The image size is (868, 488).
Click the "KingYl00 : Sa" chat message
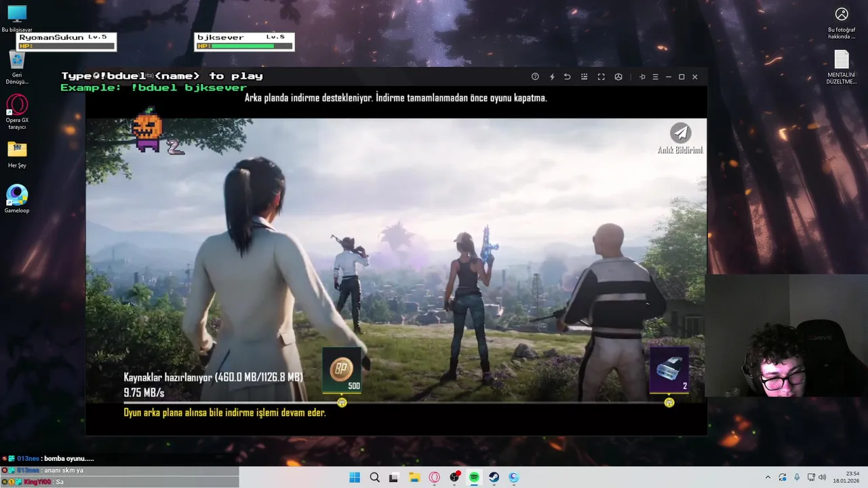click(33, 482)
